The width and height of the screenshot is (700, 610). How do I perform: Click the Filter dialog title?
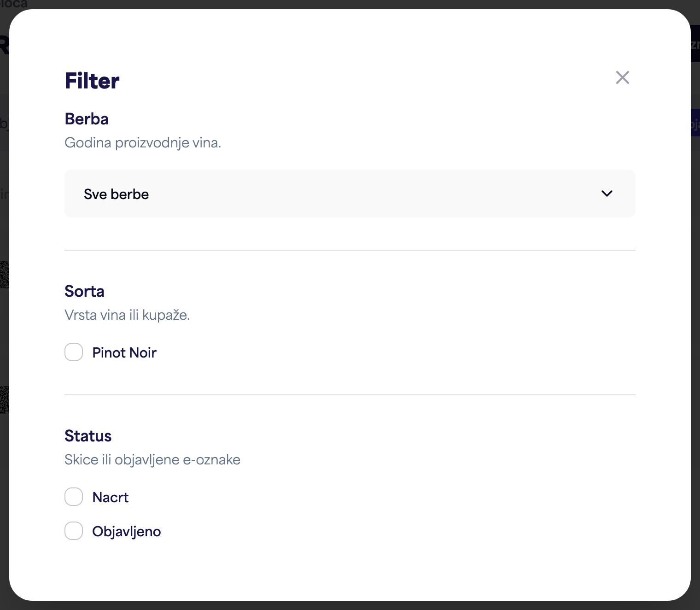coord(92,81)
